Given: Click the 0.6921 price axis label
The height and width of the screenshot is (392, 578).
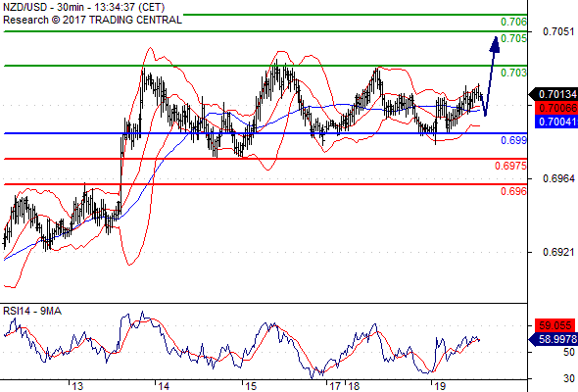Looking at the screenshot, I should [558, 252].
